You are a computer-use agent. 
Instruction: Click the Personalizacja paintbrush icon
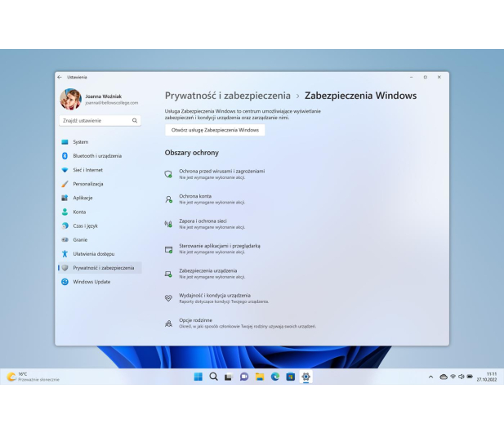pos(65,184)
